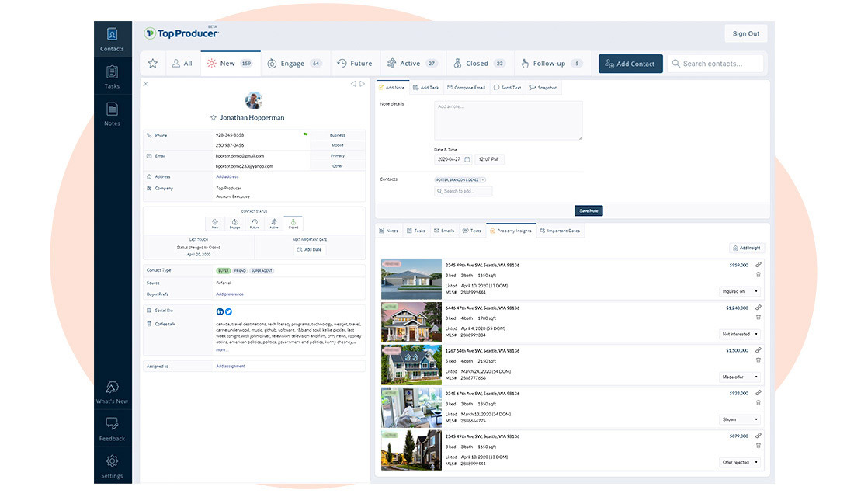Delete the $959,000 property insight
Image resolution: width=868 pixels, height=497 pixels.
click(759, 274)
